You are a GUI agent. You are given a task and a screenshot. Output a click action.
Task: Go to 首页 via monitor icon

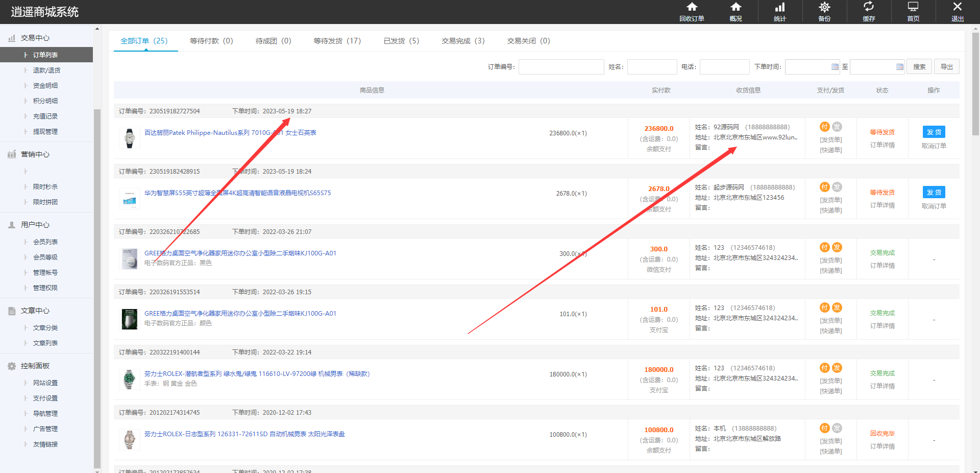coord(913,12)
